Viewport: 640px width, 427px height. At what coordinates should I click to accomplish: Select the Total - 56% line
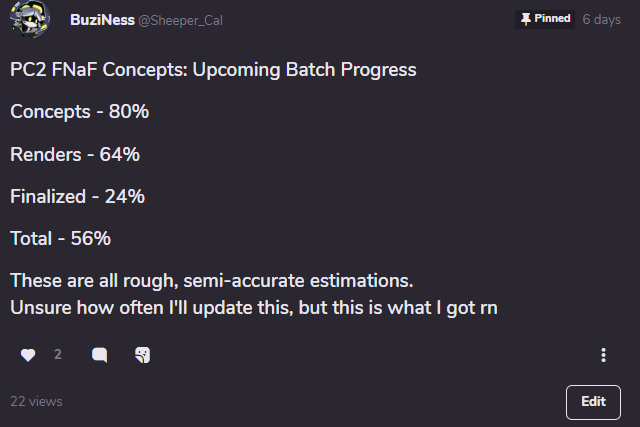pos(60,238)
